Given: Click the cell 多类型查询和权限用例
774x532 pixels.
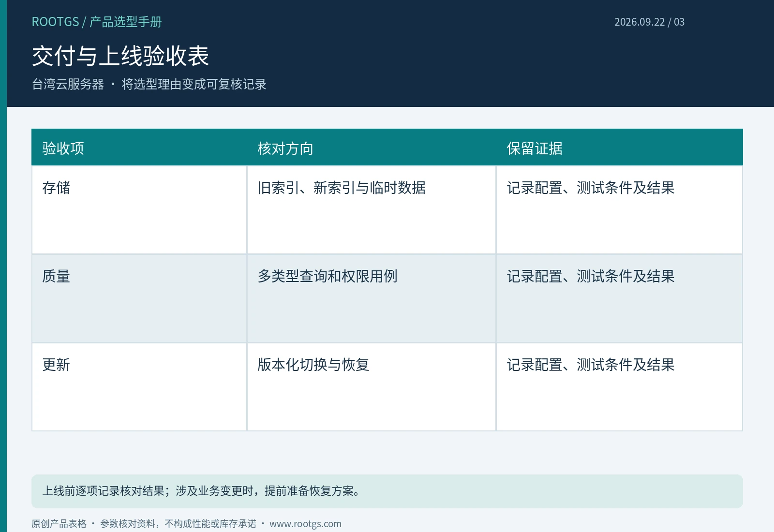Looking at the screenshot, I should pos(372,298).
